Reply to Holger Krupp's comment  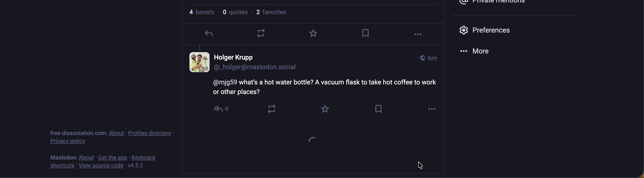[218, 109]
